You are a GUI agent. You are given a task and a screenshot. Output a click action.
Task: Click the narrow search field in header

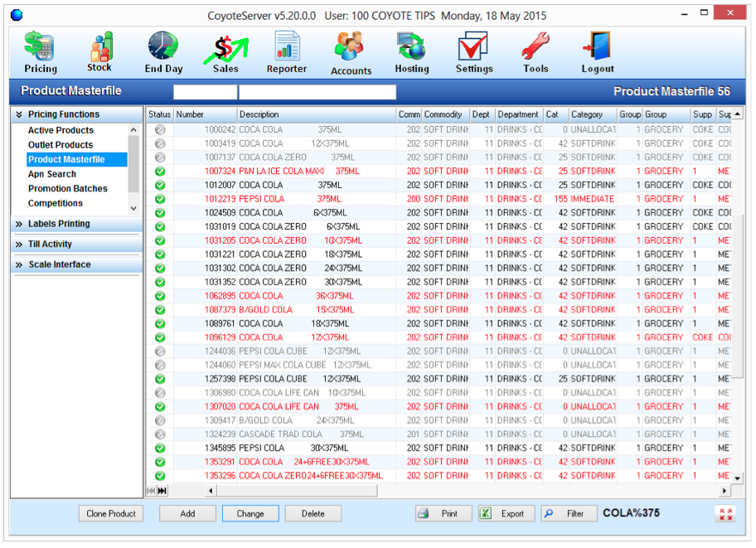(x=205, y=92)
